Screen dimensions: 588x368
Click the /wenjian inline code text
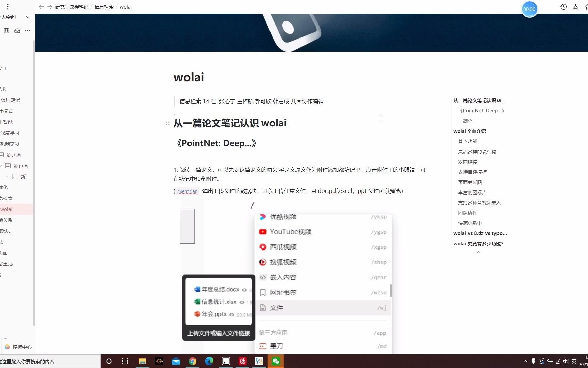(x=187, y=191)
